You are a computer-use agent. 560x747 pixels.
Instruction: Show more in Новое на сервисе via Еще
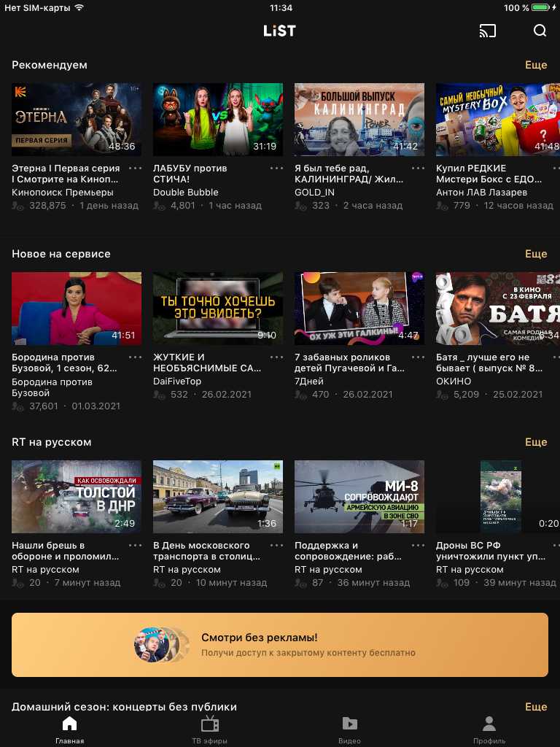536,254
